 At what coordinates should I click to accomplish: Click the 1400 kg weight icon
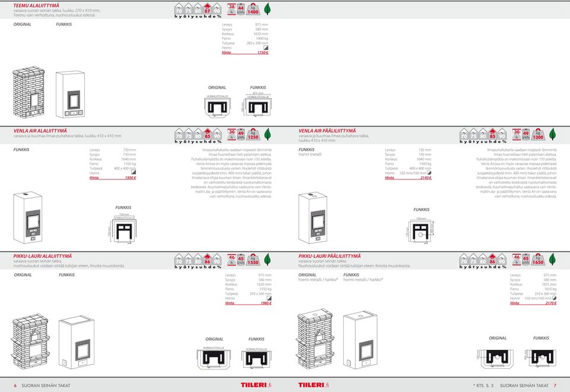click(x=253, y=9)
